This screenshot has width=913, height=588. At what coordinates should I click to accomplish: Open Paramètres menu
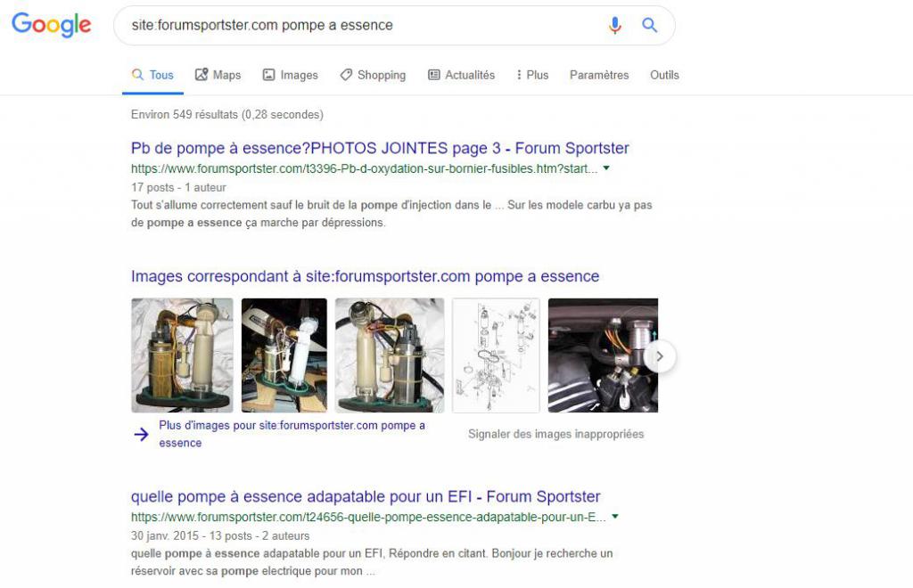tap(599, 75)
